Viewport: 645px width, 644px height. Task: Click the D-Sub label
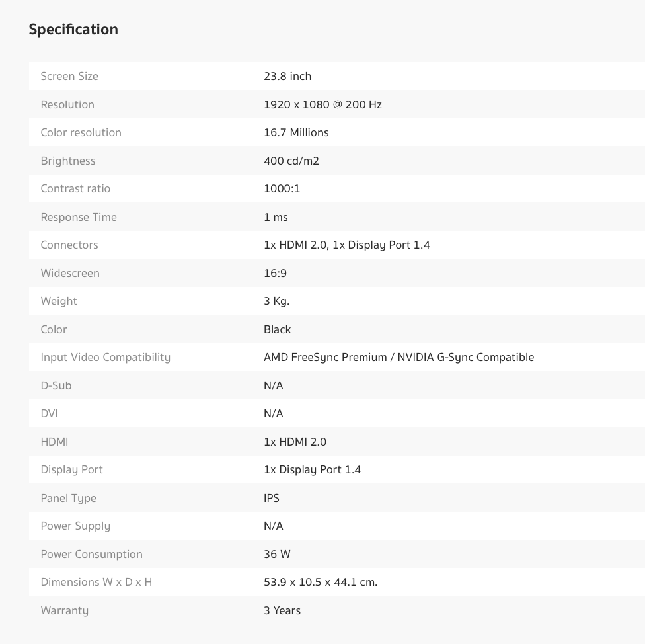[x=56, y=385]
